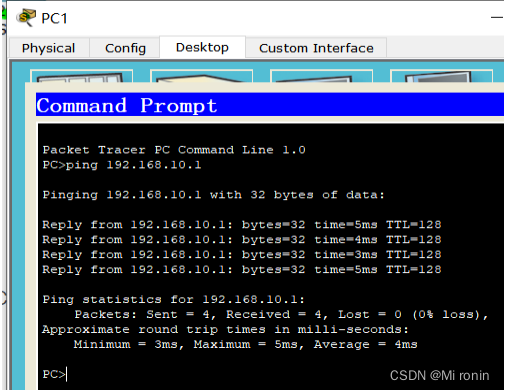Click the 'PC>ping 192.168.10.1' command line

[x=122, y=165]
